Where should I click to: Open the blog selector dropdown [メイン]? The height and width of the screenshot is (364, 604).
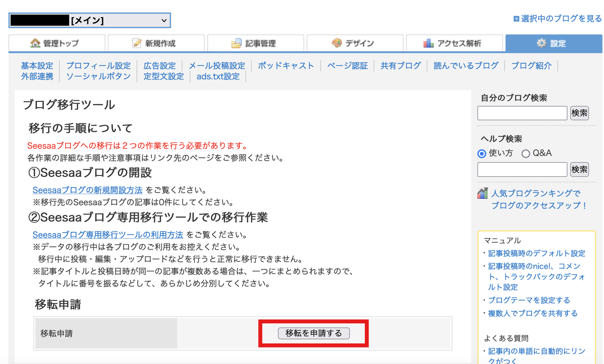(90, 20)
